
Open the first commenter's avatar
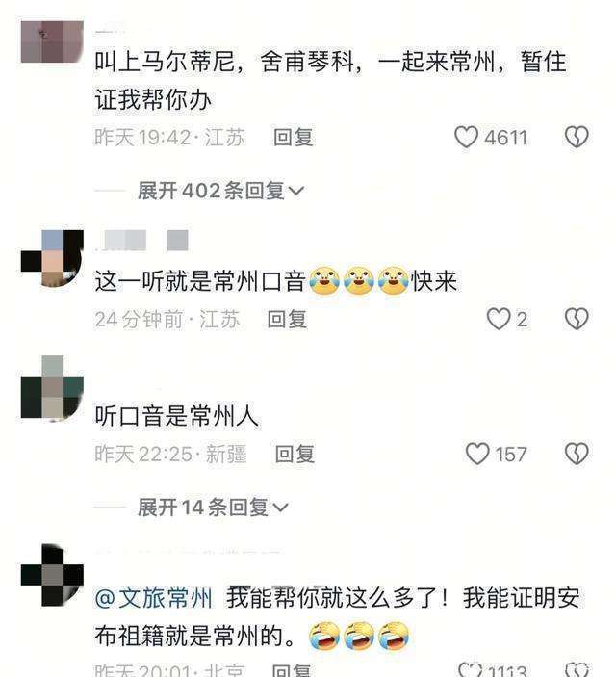tap(52, 41)
